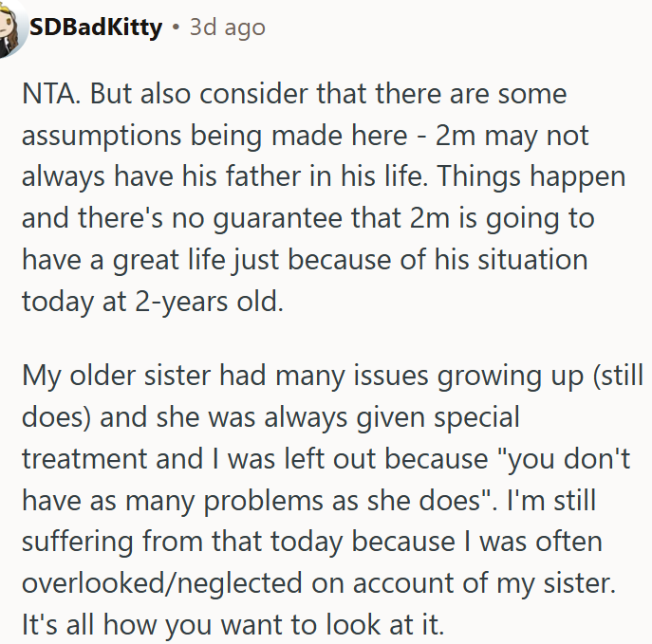652x644 pixels.
Task: Click the line 'always have his father in his life'
Action: tap(225, 176)
